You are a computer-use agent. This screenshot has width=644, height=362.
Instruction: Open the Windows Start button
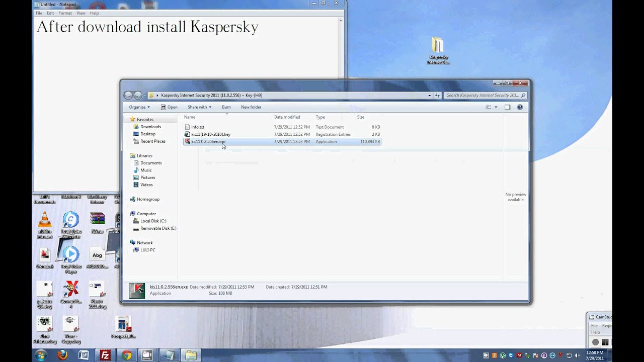pos(41,355)
